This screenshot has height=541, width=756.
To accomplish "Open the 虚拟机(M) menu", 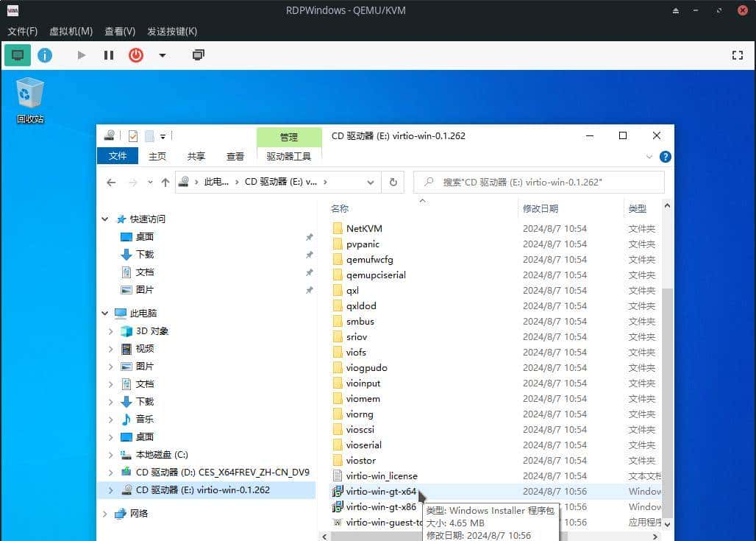I will point(70,31).
